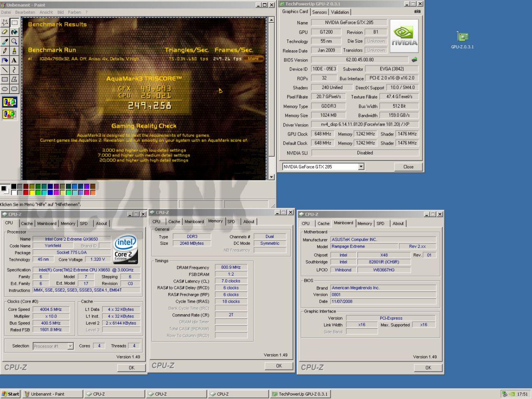The width and height of the screenshot is (532, 399).
Task: Select the Magnifier tool
Action: click(14, 42)
